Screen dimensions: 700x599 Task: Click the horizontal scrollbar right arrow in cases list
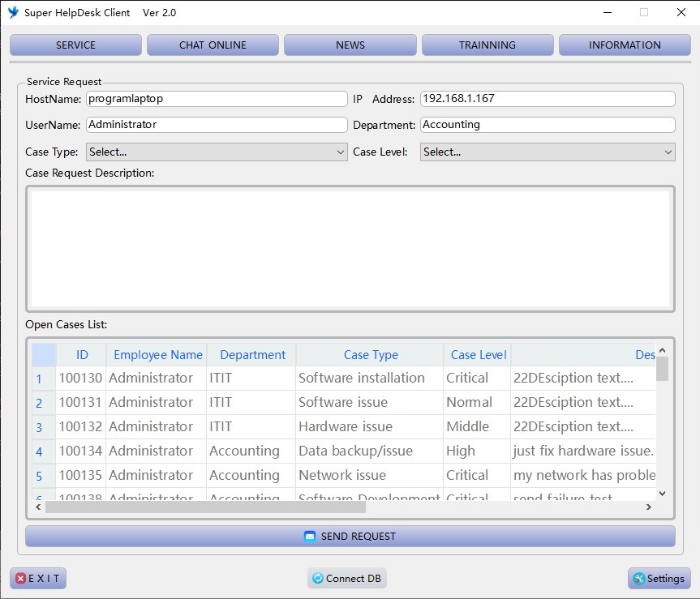[x=648, y=507]
